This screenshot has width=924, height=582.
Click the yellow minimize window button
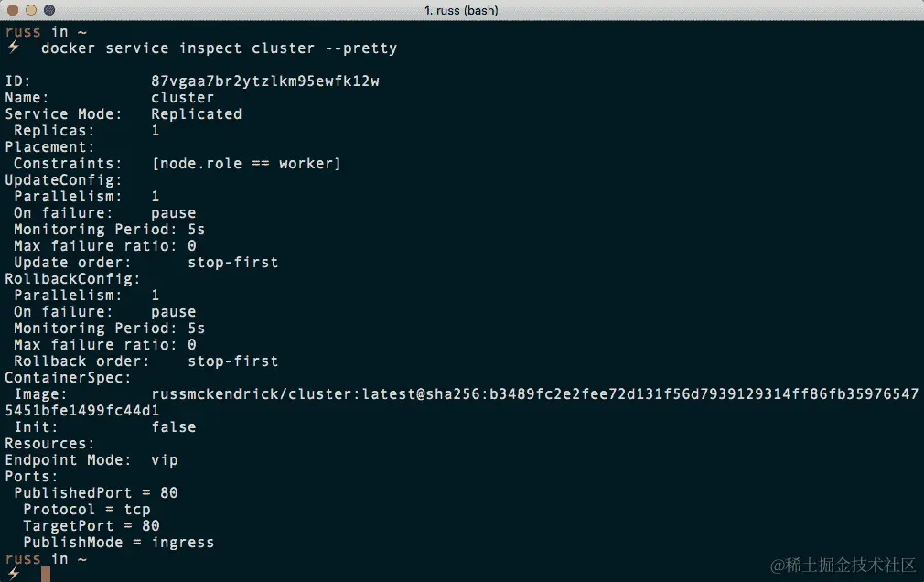31,10
